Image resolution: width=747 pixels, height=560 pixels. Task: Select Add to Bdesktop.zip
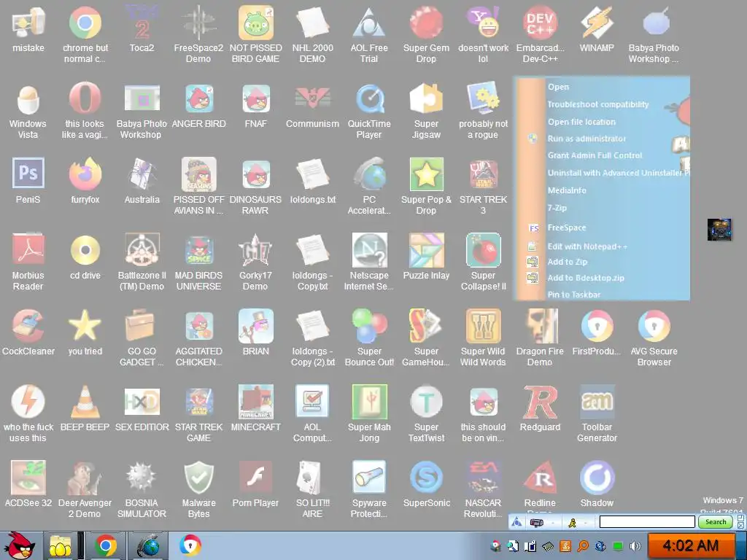pyautogui.click(x=586, y=278)
